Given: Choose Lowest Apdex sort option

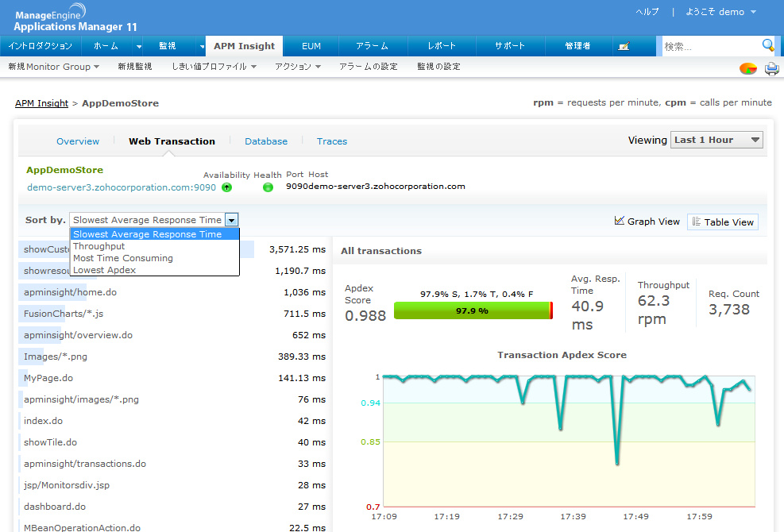Looking at the screenshot, I should tap(104, 270).
